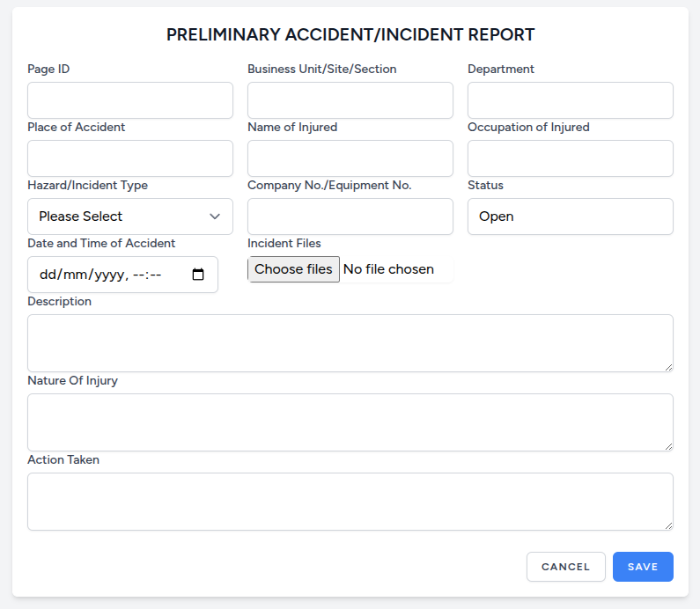Click the Place of Accident field

(130, 158)
